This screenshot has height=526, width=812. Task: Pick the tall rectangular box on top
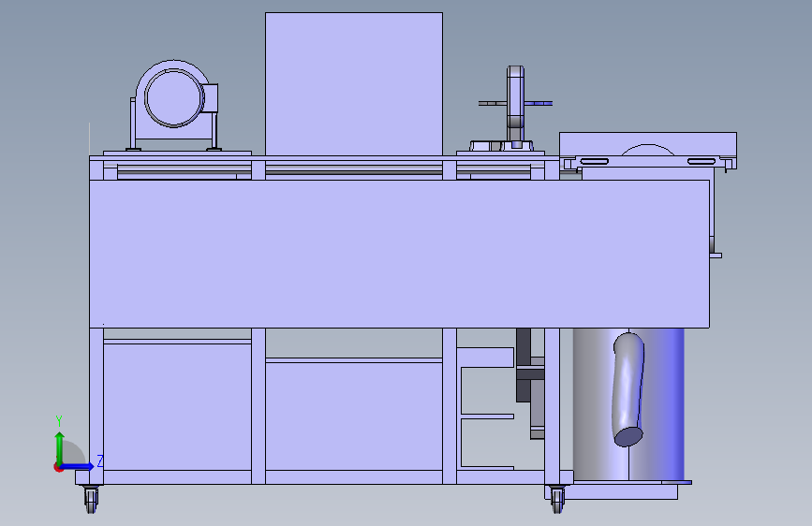(x=354, y=84)
